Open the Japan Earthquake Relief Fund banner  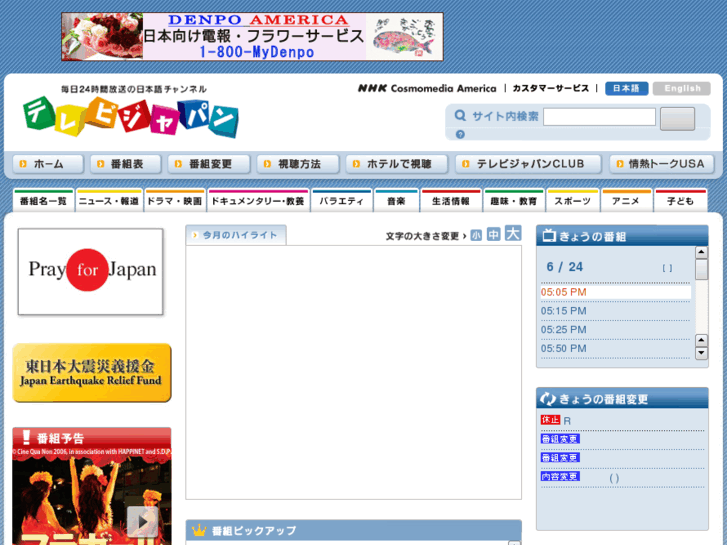pos(92,373)
